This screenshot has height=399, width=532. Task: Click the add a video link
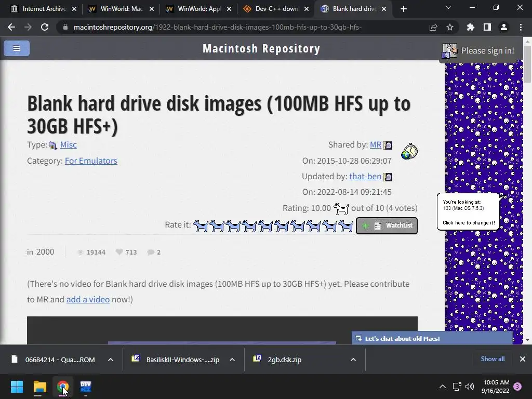point(88,300)
